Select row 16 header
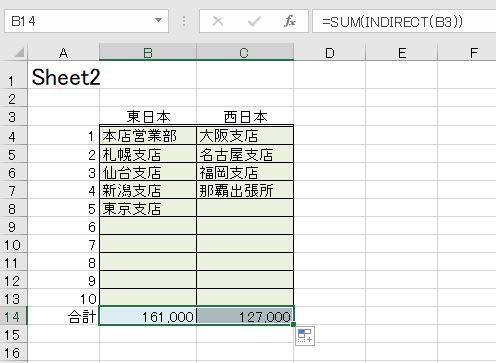Screen dimensions: 496x363 tap(13, 352)
